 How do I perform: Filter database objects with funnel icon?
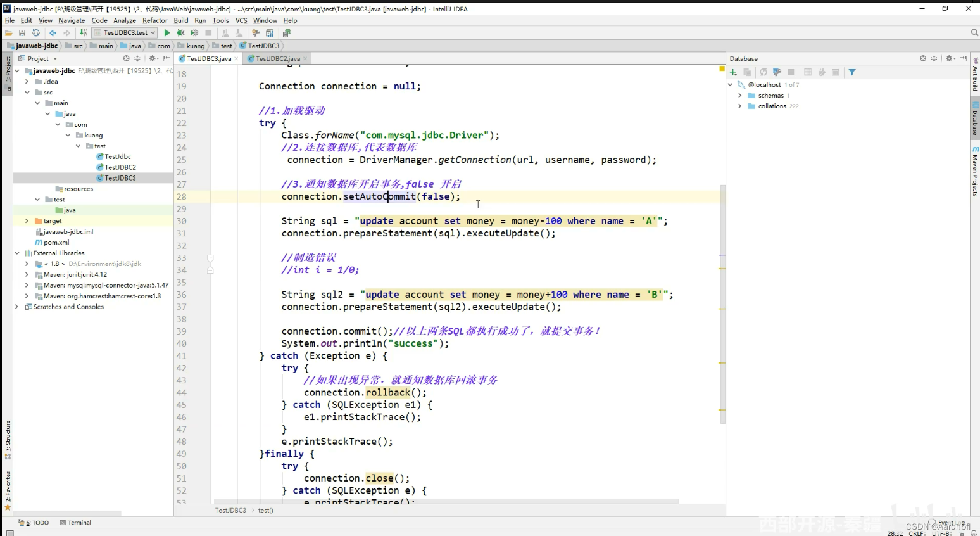pos(852,72)
